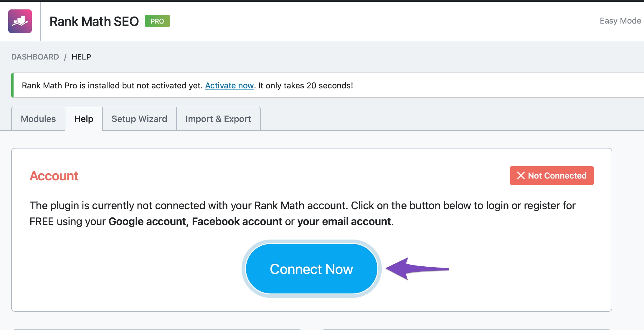This screenshot has width=644, height=330.
Task: Open the Import & Export tab
Action: pos(218,119)
